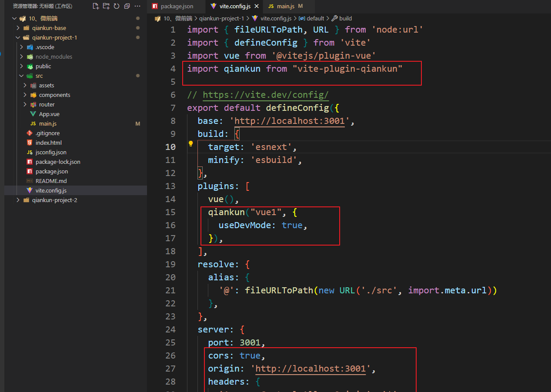The width and height of the screenshot is (551, 392).
Task: Open README.md from the file tree
Action: [51, 181]
